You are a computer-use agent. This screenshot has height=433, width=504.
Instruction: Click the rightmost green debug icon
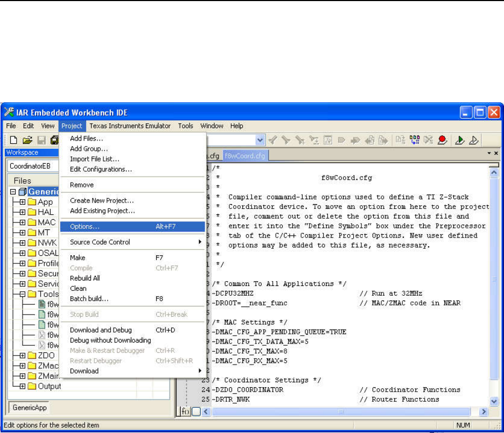click(x=473, y=140)
